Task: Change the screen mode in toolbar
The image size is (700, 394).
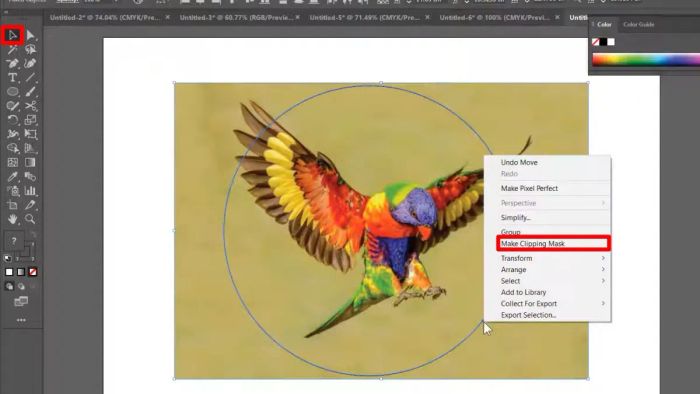Action: coord(21,302)
